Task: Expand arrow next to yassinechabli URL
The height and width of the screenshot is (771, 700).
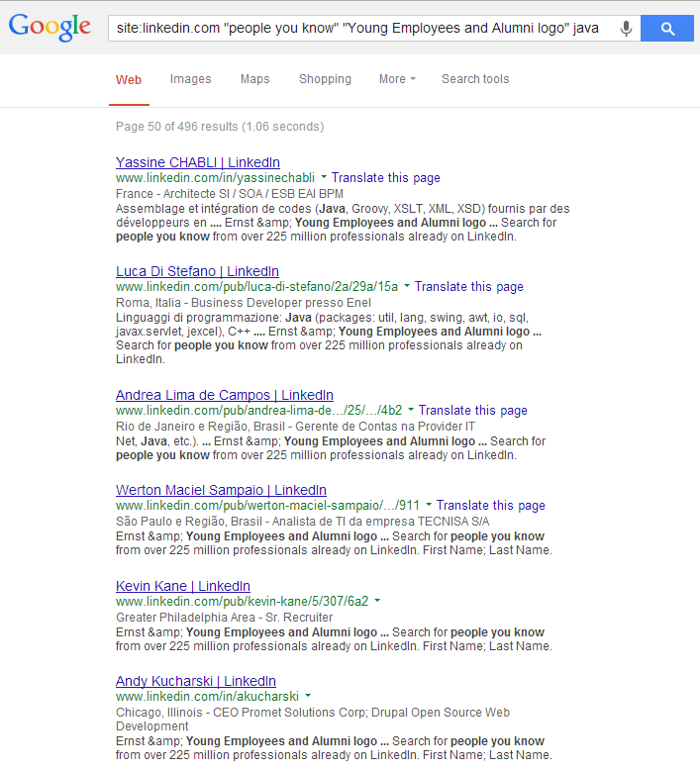Action: (323, 176)
